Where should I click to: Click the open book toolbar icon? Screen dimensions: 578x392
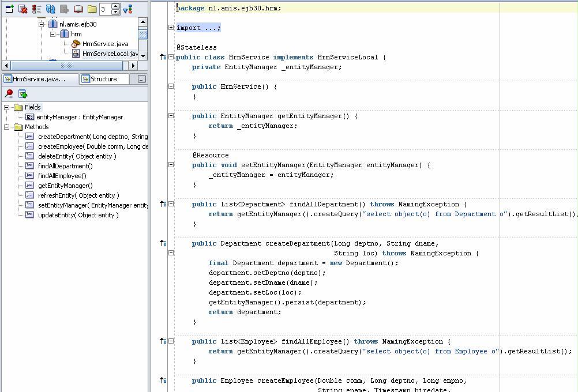[x=78, y=9]
